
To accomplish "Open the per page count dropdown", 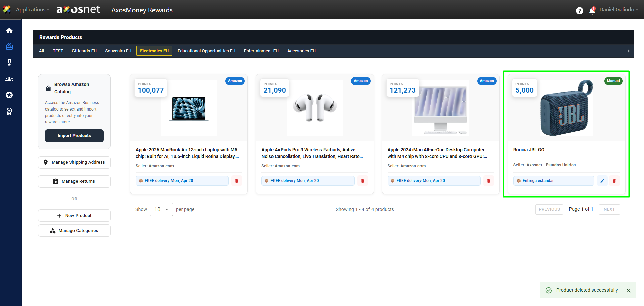I will click(161, 209).
